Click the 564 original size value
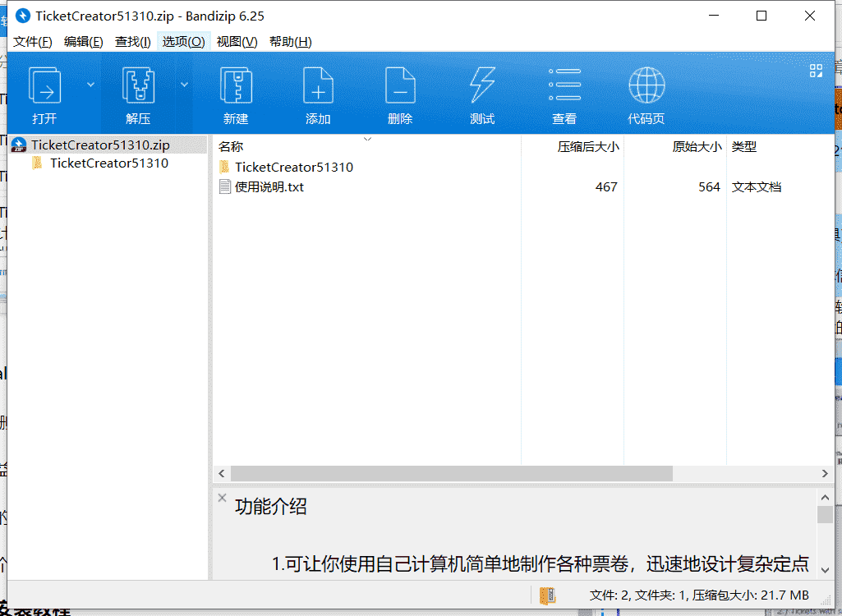Image resolution: width=842 pixels, height=616 pixels. [709, 187]
